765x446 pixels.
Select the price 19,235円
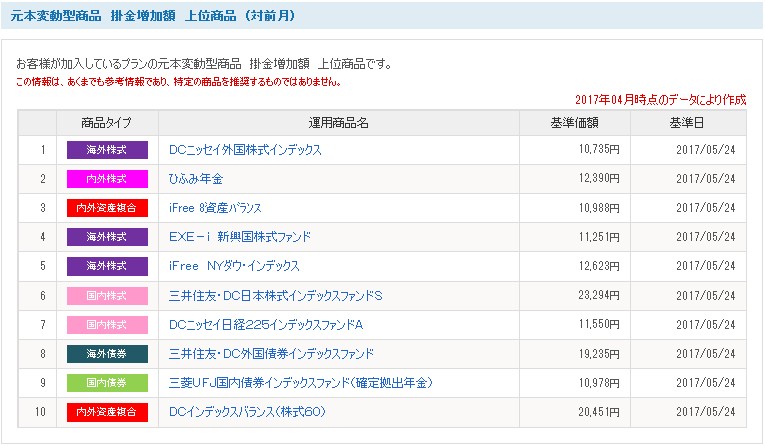tap(599, 354)
